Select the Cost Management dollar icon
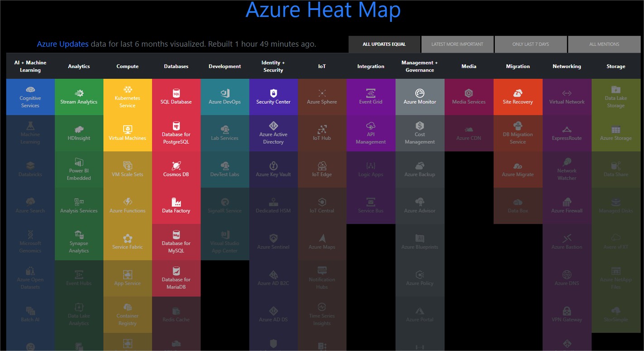This screenshot has width=644, height=351. click(x=420, y=126)
